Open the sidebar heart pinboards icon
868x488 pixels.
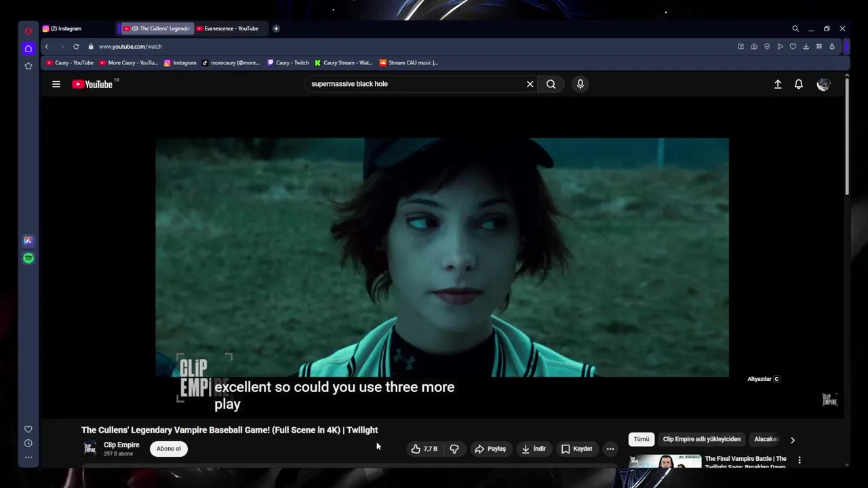(x=28, y=429)
